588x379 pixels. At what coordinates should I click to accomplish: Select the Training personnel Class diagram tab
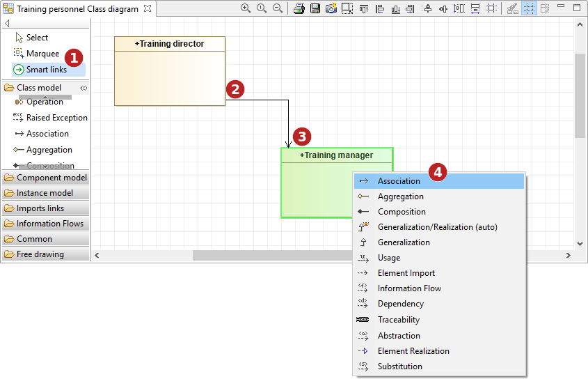(x=77, y=8)
